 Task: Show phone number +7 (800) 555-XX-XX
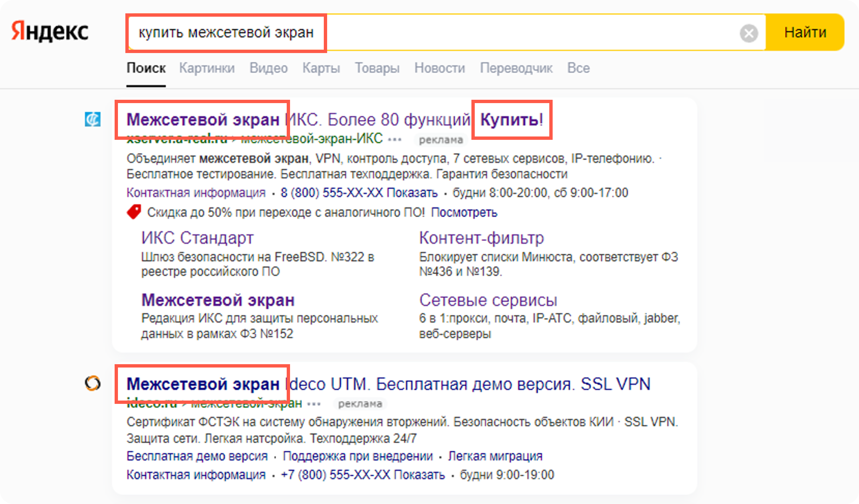click(363, 475)
